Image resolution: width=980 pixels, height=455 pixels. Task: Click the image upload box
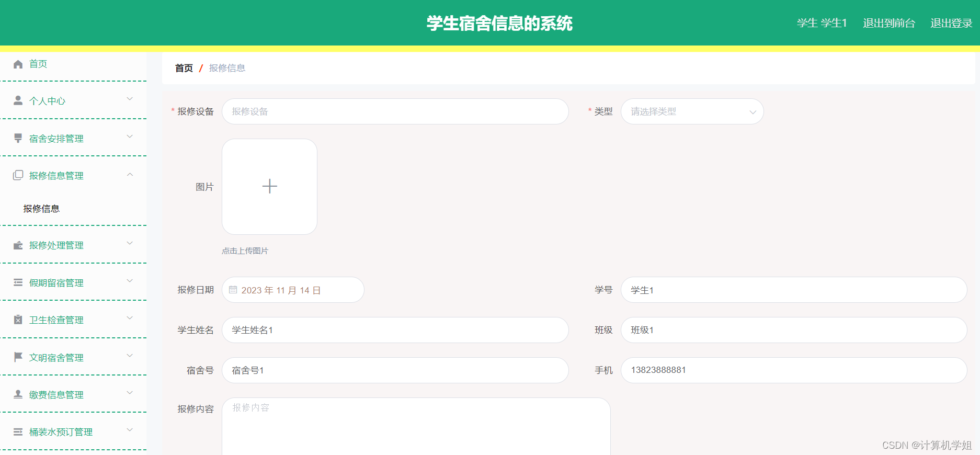point(269,187)
